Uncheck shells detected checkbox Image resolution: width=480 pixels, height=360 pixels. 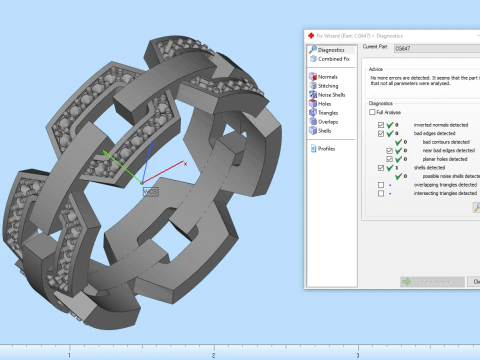click(381, 168)
